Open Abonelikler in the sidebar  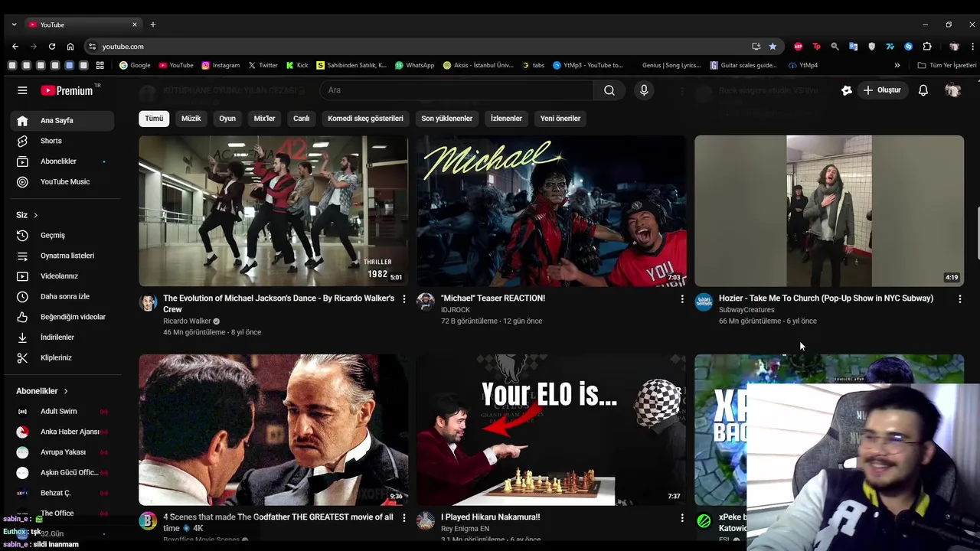62,161
